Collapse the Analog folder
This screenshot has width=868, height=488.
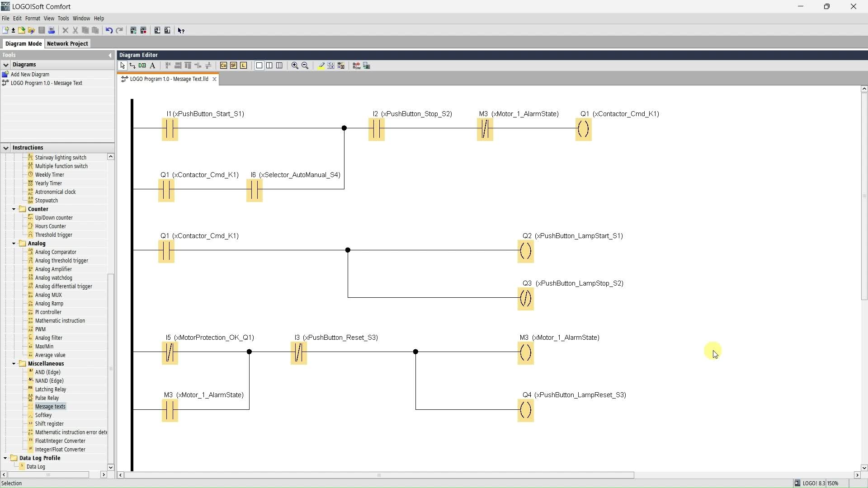click(x=14, y=244)
